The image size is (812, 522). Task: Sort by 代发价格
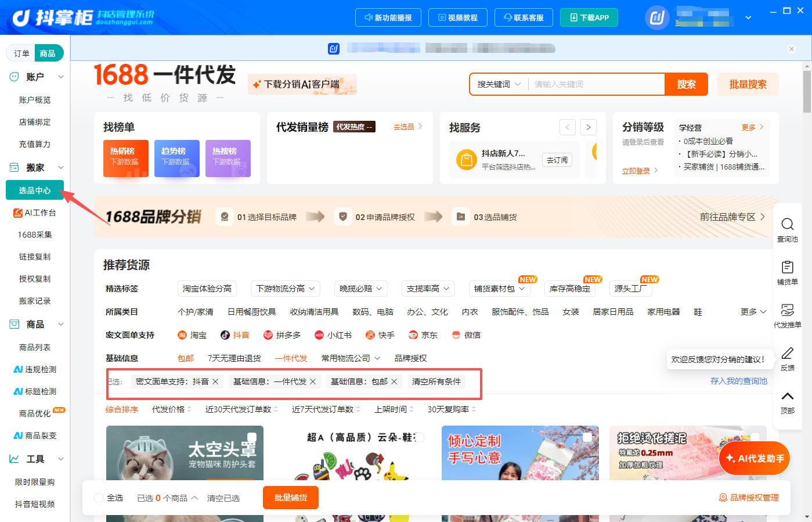(171, 409)
